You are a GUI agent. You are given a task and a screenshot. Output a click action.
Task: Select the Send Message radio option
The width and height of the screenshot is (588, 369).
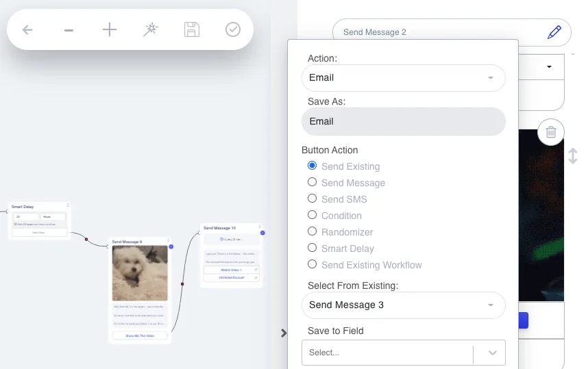[312, 182]
